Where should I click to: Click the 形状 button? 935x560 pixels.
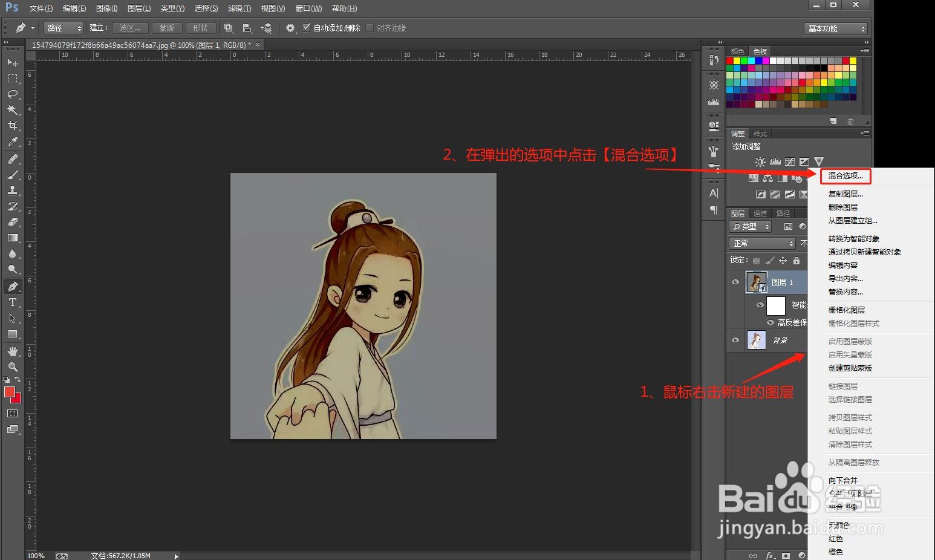(201, 28)
